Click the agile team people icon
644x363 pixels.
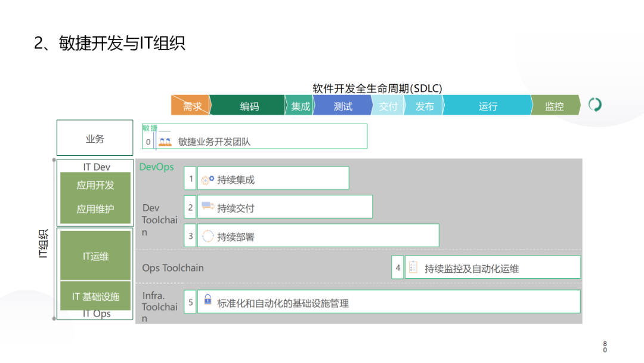(165, 142)
